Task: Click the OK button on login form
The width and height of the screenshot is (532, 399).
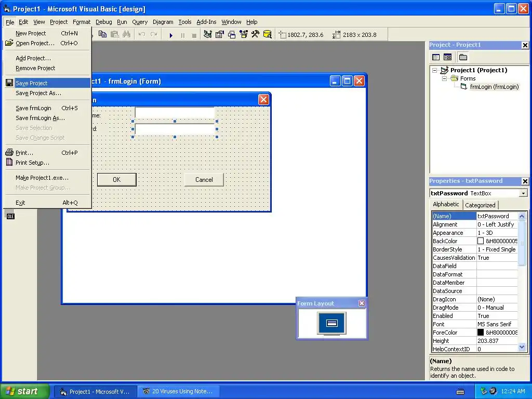Action: 117,179
